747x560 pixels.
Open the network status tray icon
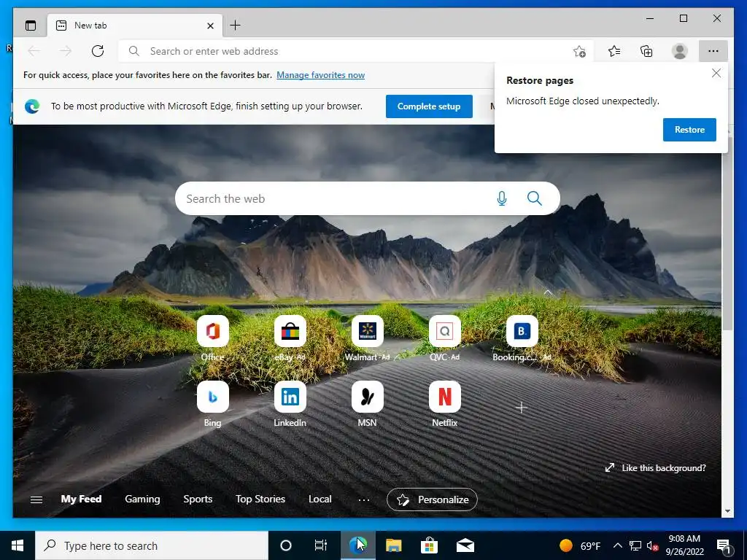[x=635, y=545]
